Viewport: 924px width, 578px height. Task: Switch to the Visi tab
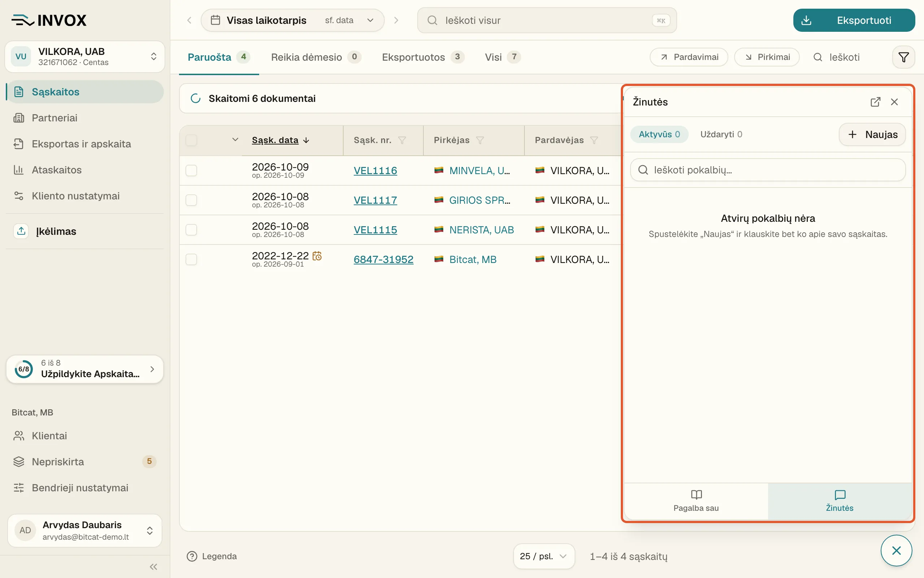point(502,57)
